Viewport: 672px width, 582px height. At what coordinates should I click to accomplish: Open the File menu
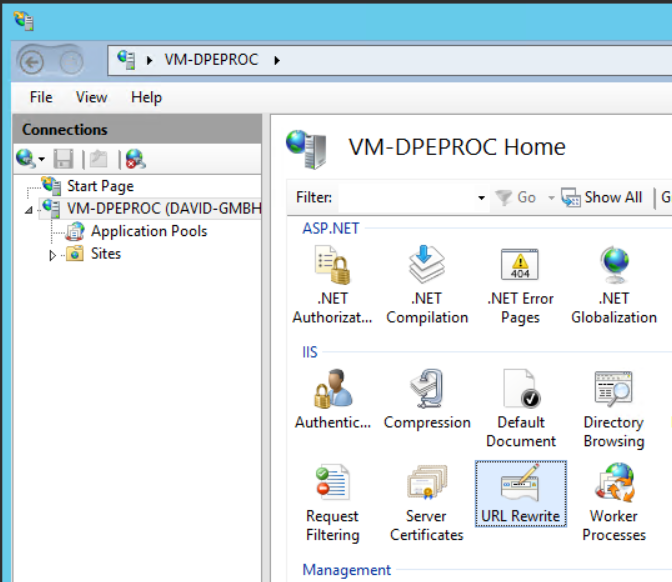(41, 97)
